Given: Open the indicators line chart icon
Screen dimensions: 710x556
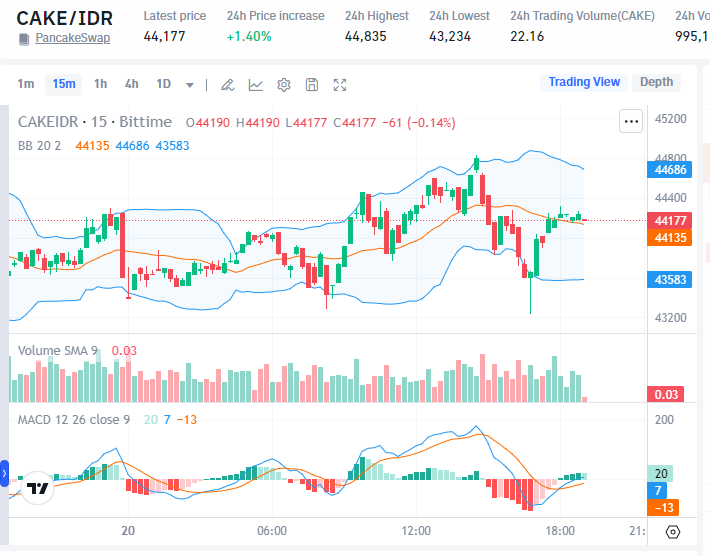Looking at the screenshot, I should [255, 85].
